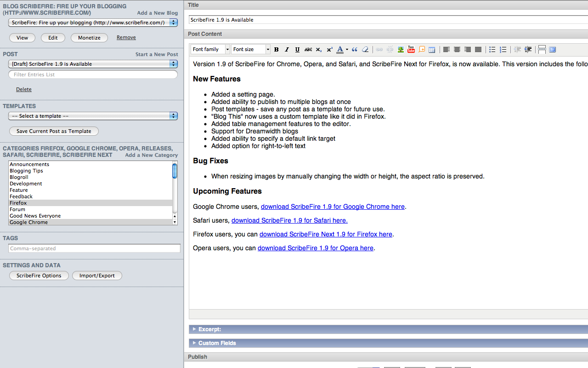Screen dimensions: 588x368
Task: Click the Add a New Blog link
Action: click(158, 13)
